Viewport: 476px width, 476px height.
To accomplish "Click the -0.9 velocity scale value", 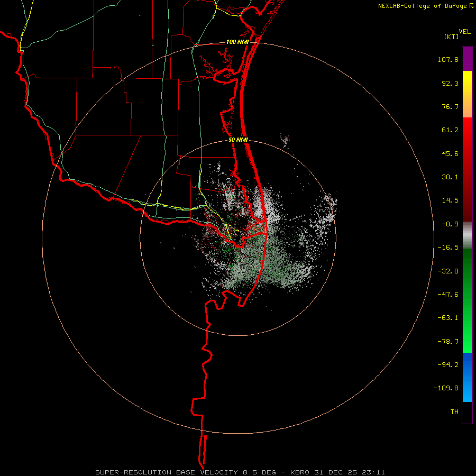I will (x=450, y=224).
